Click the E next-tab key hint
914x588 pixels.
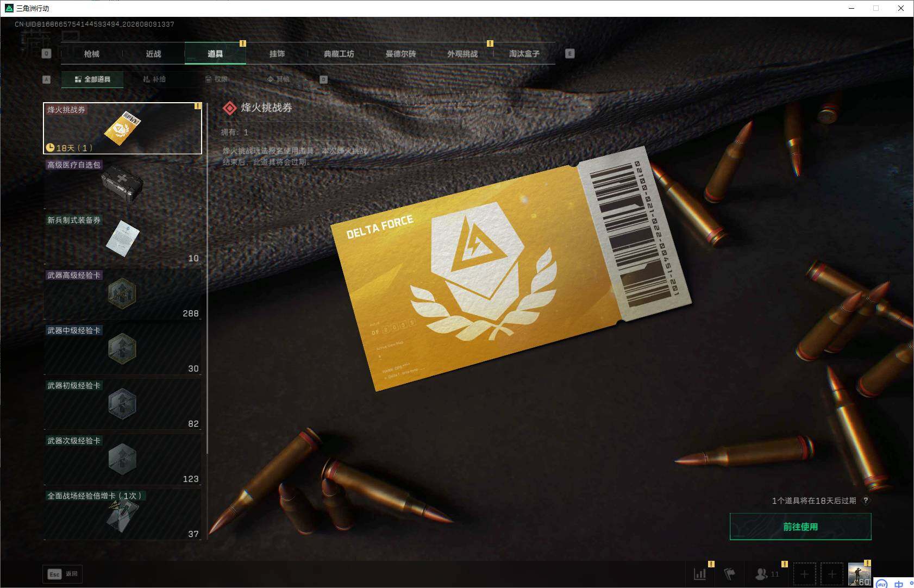[569, 54]
